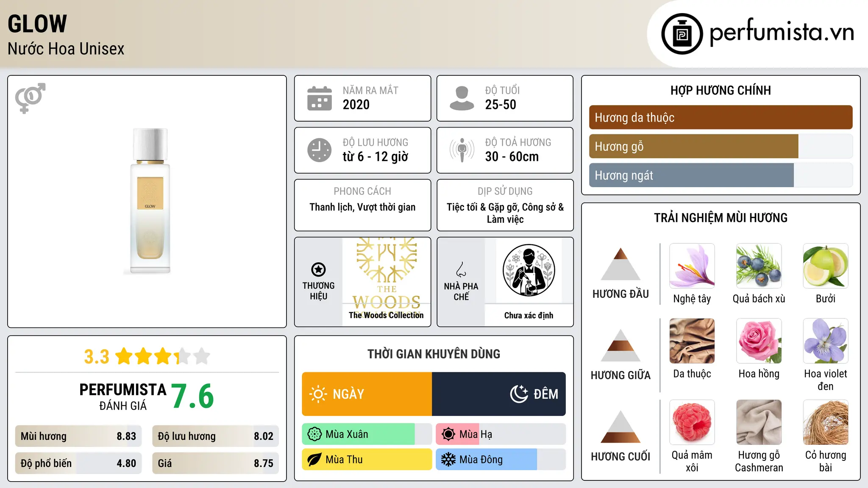Click The Woods Collection brand name
The width and height of the screenshot is (868, 488).
tap(386, 315)
